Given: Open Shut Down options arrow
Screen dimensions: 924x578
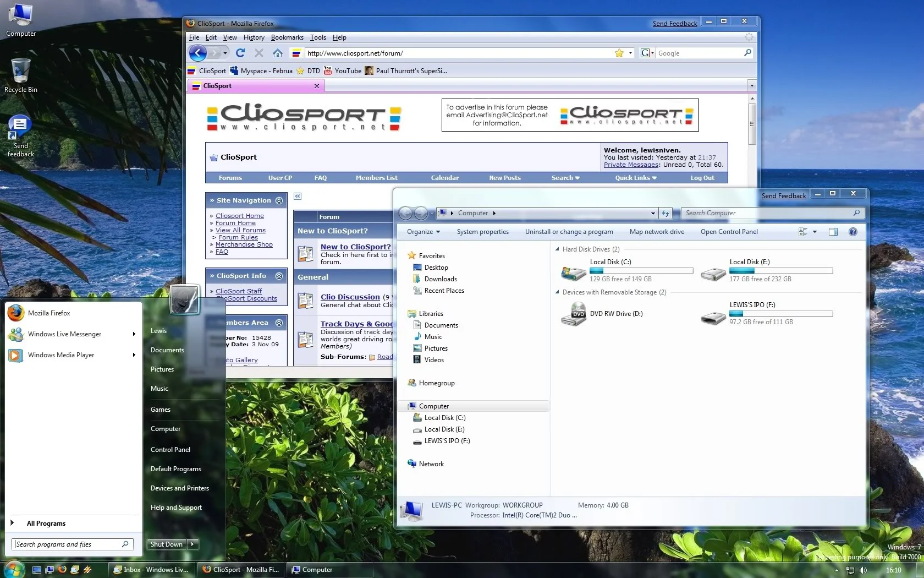Looking at the screenshot, I should [x=193, y=544].
